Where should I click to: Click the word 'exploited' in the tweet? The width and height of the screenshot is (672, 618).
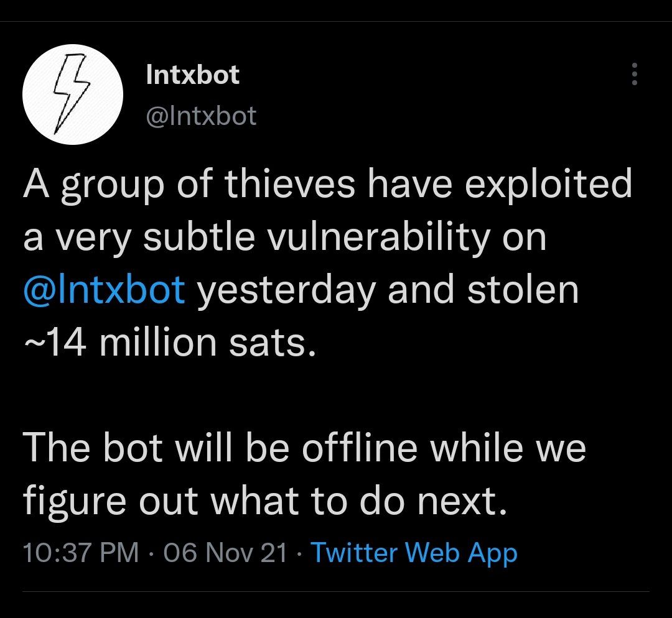(x=549, y=185)
